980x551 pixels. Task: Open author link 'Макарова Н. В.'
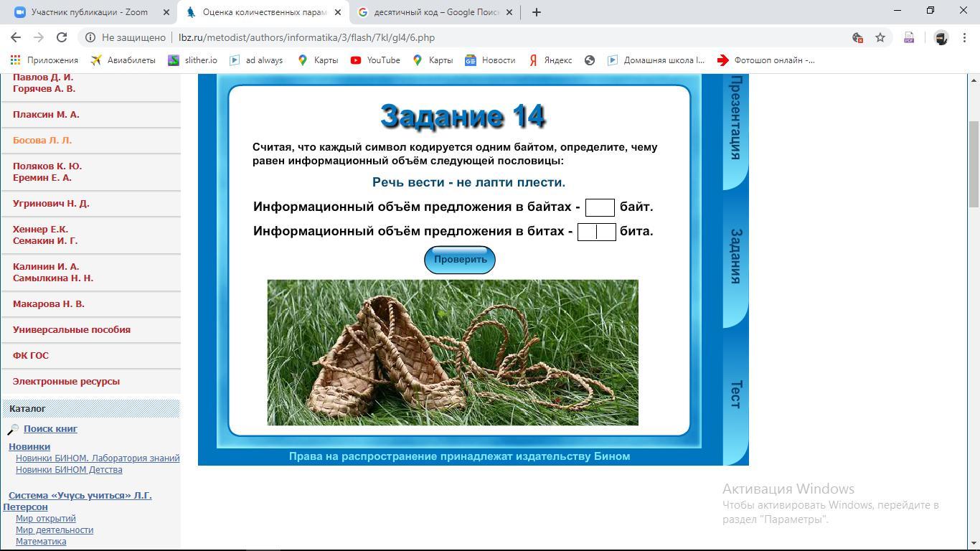pos(49,303)
